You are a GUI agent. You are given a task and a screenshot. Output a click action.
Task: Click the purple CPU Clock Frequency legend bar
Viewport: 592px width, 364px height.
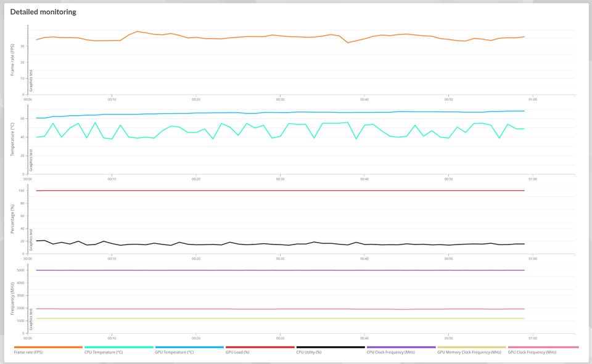click(x=401, y=347)
